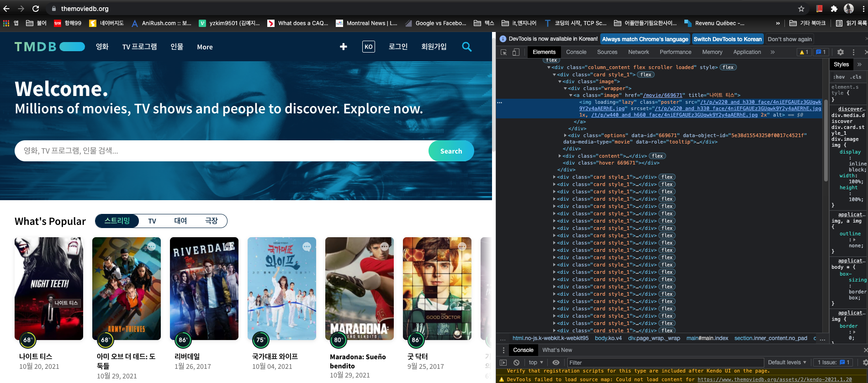Expand the div class="content" node
The width and height of the screenshot is (868, 383).
pos(560,156)
